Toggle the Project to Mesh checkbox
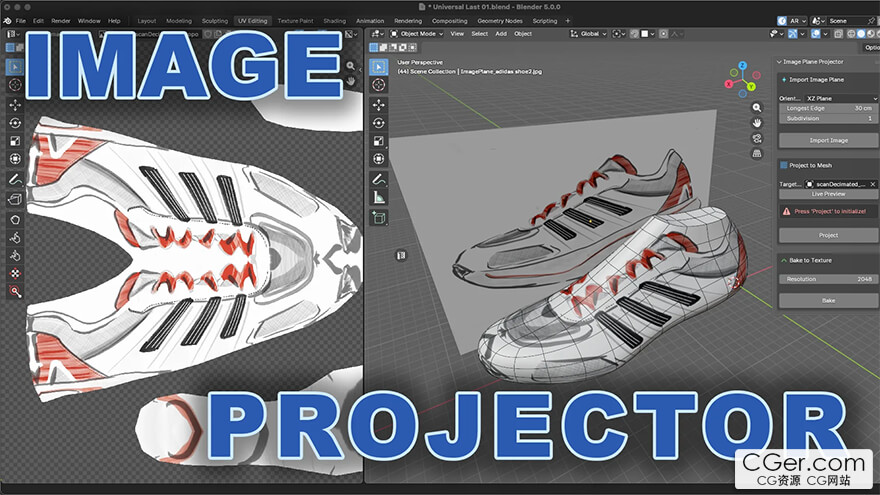This screenshot has height=495, width=880. pos(784,165)
